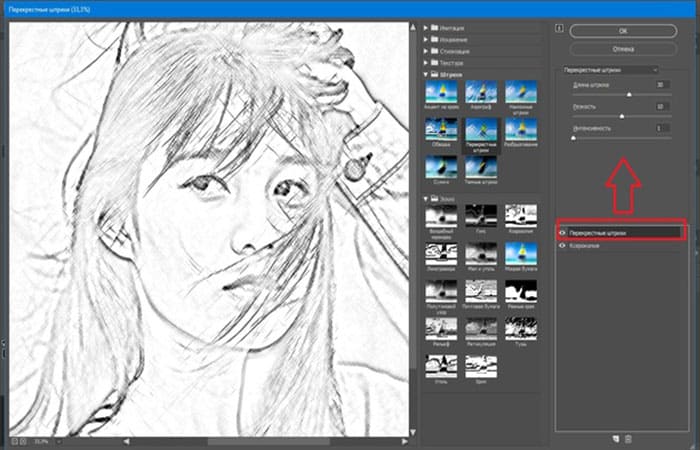The height and width of the screenshot is (450, 700).
Task: Click the preview scroll up arrow
Action: (x=413, y=28)
